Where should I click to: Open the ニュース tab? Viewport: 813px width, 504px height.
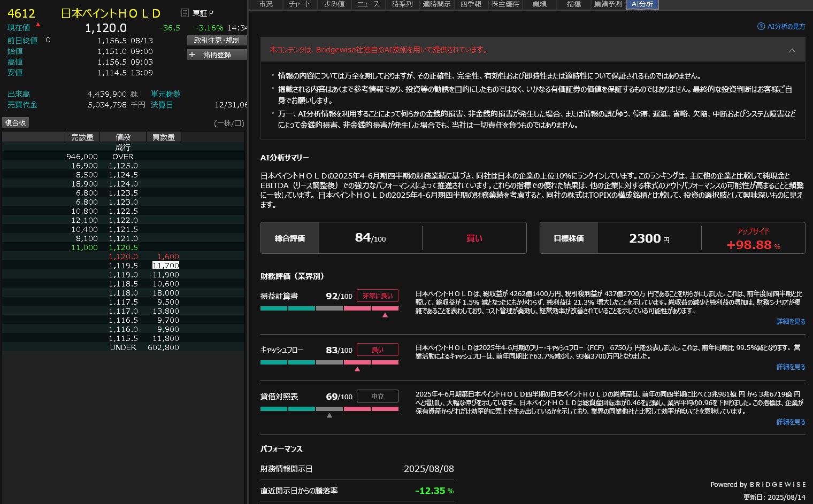369,4
